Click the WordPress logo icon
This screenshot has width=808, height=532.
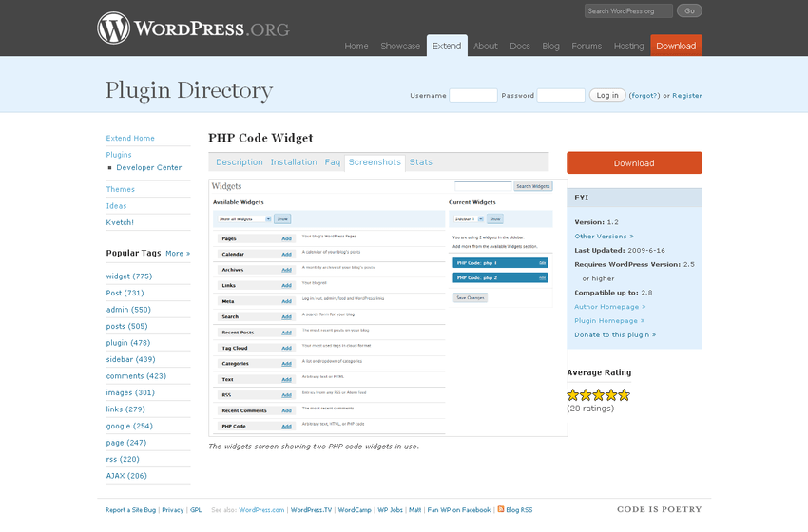tap(113, 28)
